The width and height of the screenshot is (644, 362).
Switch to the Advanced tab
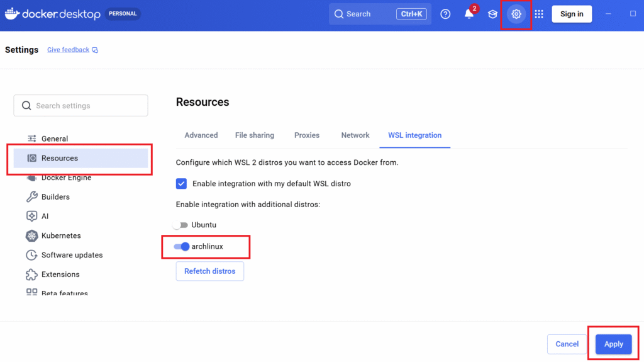click(x=201, y=135)
